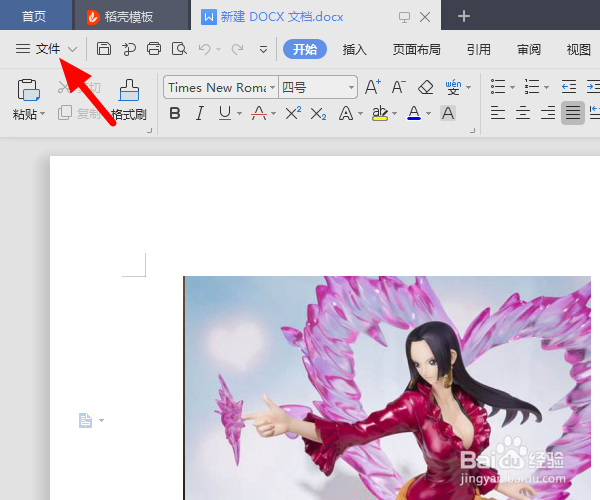
Task: Center align text
Action: point(523,113)
